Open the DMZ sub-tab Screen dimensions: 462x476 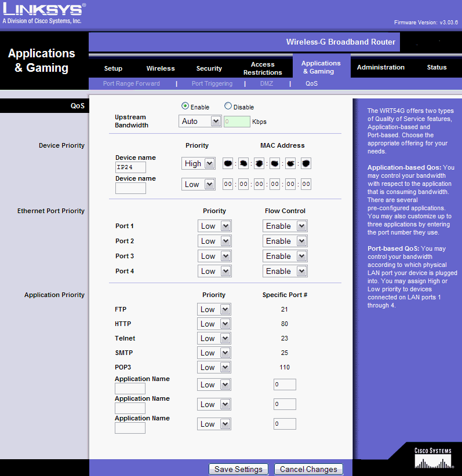click(x=267, y=83)
